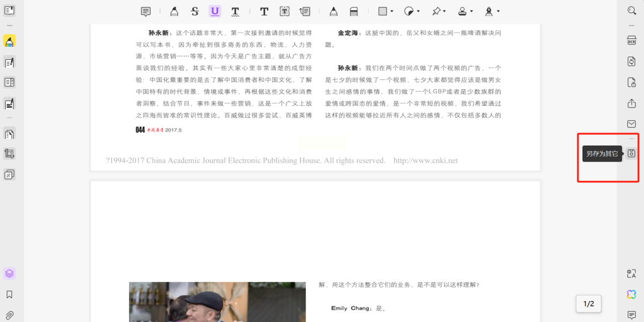Click the 'Save as Other' (另存为其它) icon
Viewport: 644px width, 322px height.
tap(631, 153)
